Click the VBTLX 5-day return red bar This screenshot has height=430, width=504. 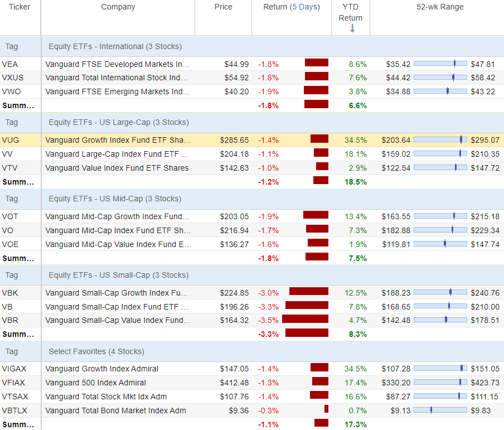(326, 409)
